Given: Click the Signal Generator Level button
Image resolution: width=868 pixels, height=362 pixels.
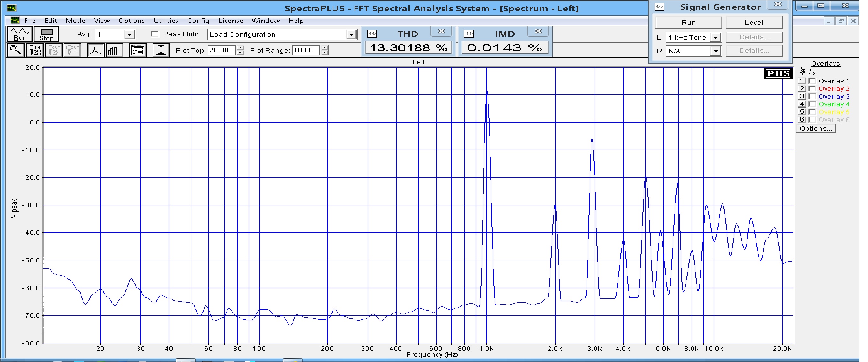Looking at the screenshot, I should 753,22.
